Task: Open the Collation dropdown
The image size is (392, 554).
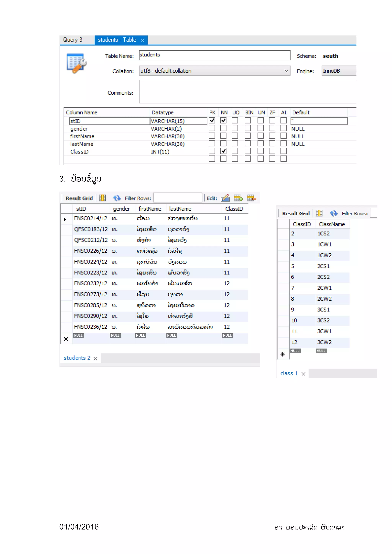Action: (214, 71)
